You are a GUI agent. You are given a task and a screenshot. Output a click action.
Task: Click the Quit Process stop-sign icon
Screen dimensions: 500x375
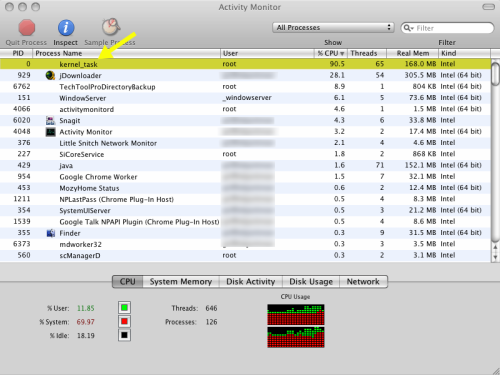pos(27,27)
